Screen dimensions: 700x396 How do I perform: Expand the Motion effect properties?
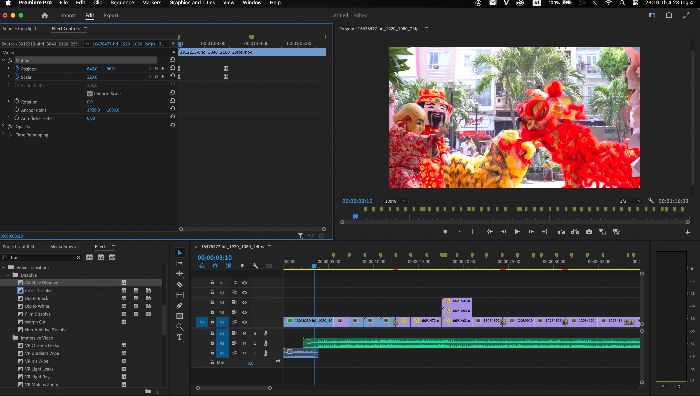click(4, 60)
